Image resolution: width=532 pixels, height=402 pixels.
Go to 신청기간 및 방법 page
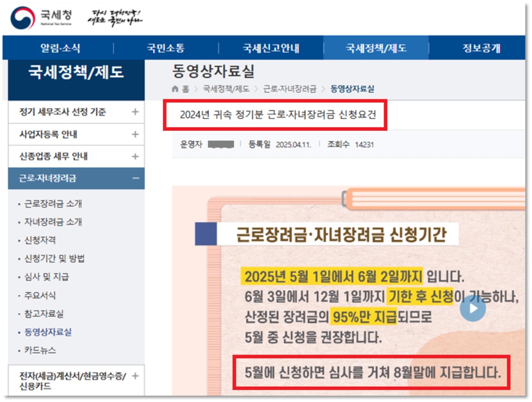point(54,258)
